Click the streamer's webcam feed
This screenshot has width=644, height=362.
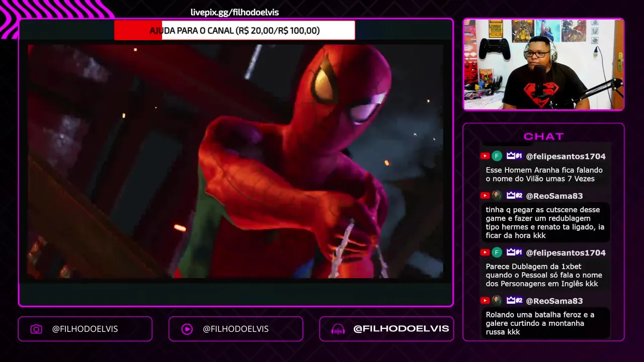click(543, 64)
